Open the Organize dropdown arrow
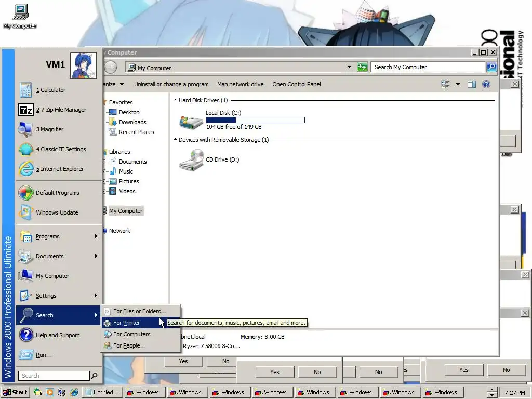 coord(122,84)
